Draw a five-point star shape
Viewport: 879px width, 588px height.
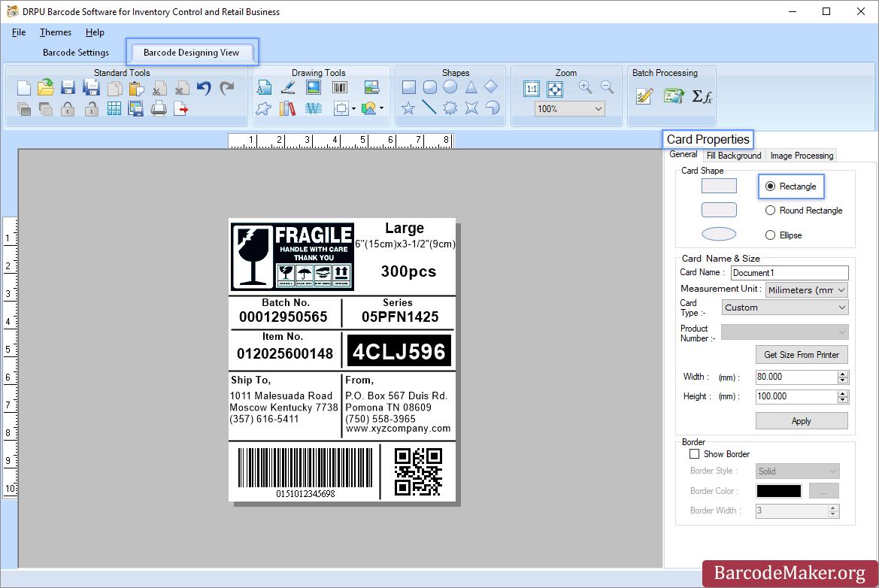[408, 108]
